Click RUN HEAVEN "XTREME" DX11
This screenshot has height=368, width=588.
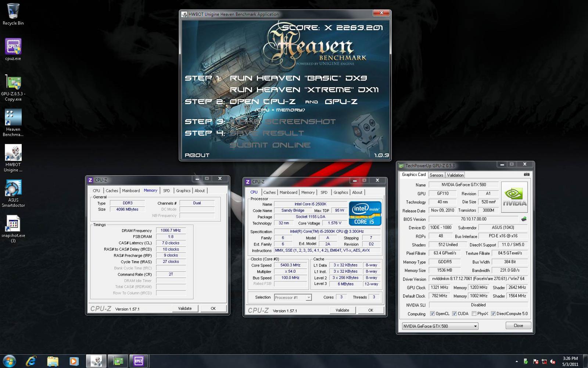click(x=304, y=90)
